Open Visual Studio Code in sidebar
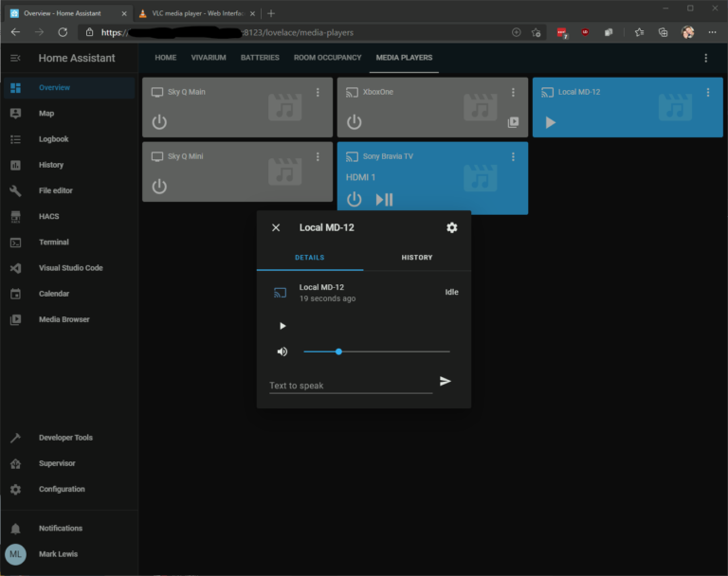Screen dimensions: 728x576 click(x=70, y=268)
